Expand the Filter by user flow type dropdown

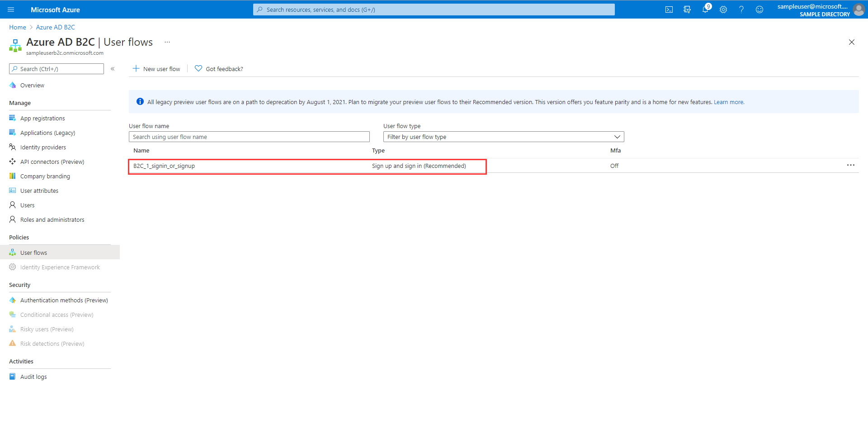coord(504,137)
